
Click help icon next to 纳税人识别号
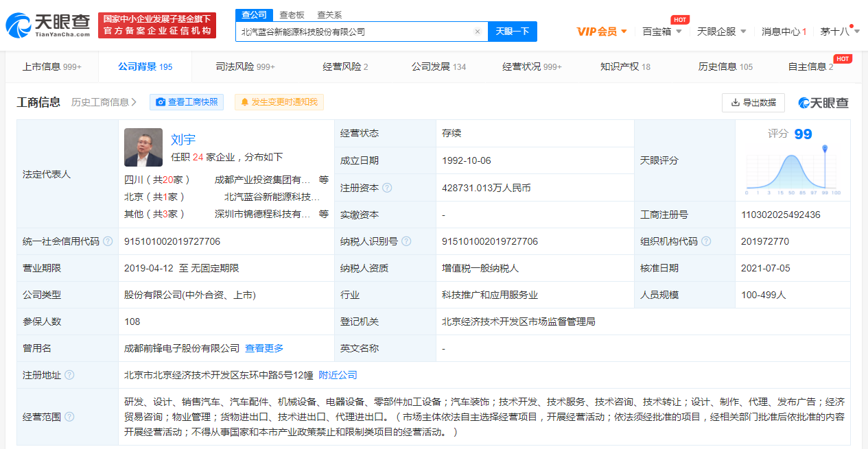click(406, 241)
